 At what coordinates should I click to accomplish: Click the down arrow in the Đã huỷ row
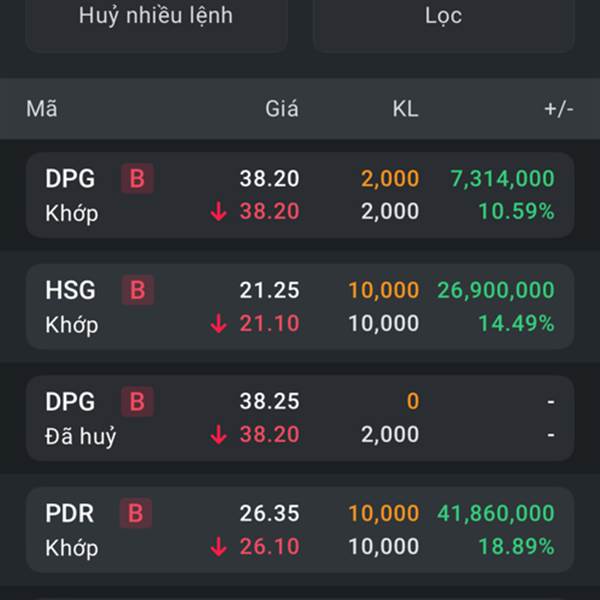219,435
